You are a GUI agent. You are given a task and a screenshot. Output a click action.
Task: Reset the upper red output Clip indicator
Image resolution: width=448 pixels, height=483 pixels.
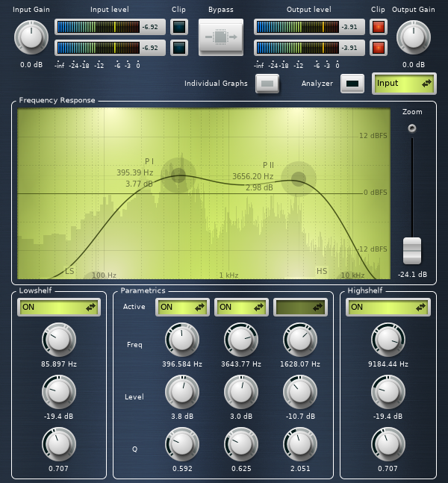[x=379, y=27]
